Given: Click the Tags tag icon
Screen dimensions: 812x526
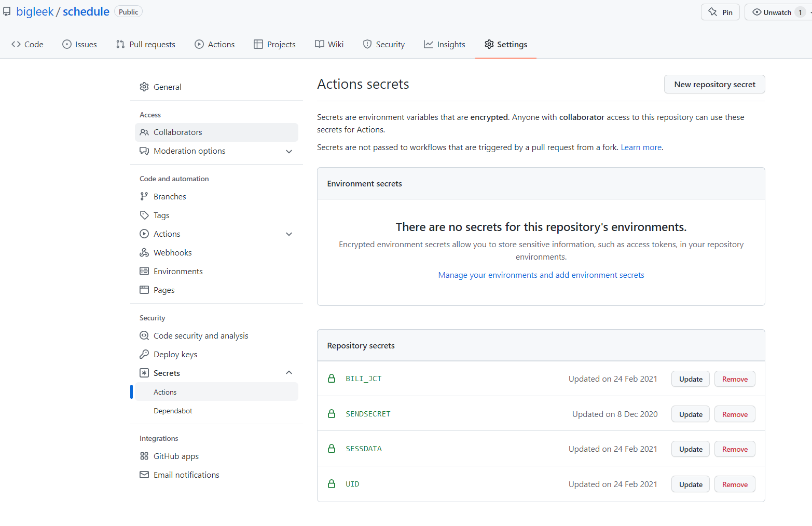Looking at the screenshot, I should coord(144,215).
